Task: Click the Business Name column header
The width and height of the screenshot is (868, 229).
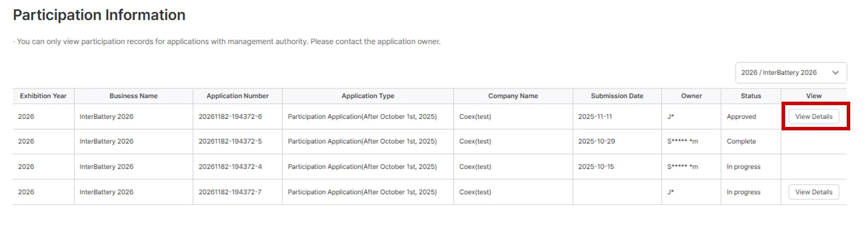Action: tap(133, 96)
